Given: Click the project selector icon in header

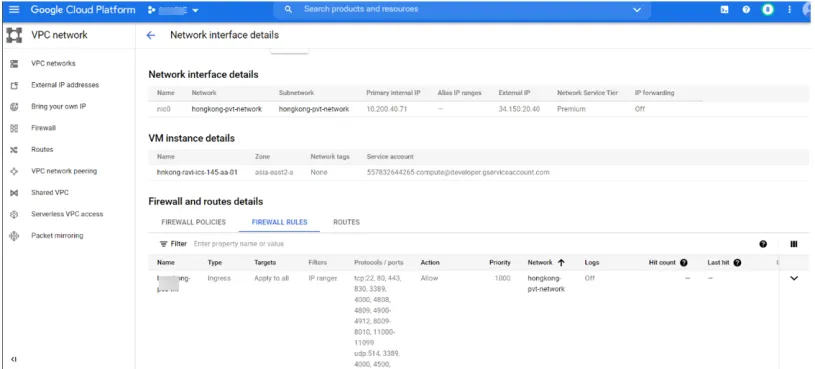Looking at the screenshot, I should (151, 10).
